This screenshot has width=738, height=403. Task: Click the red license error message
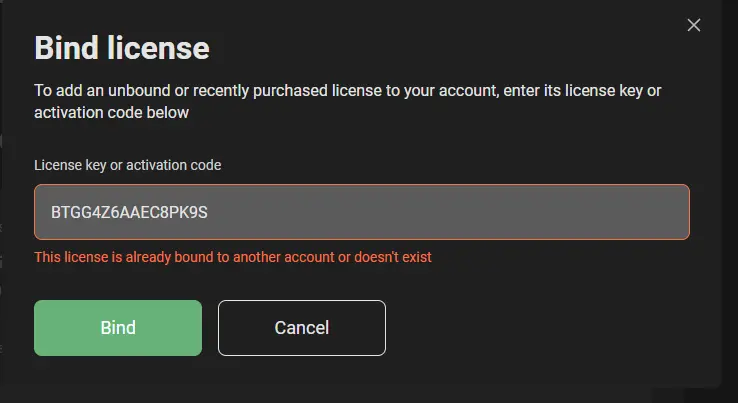coord(233,257)
